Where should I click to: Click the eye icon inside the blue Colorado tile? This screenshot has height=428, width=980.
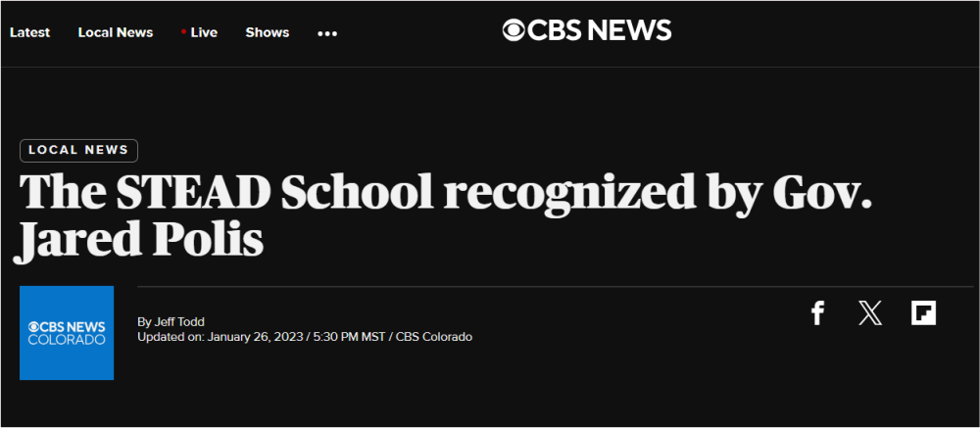(x=34, y=325)
